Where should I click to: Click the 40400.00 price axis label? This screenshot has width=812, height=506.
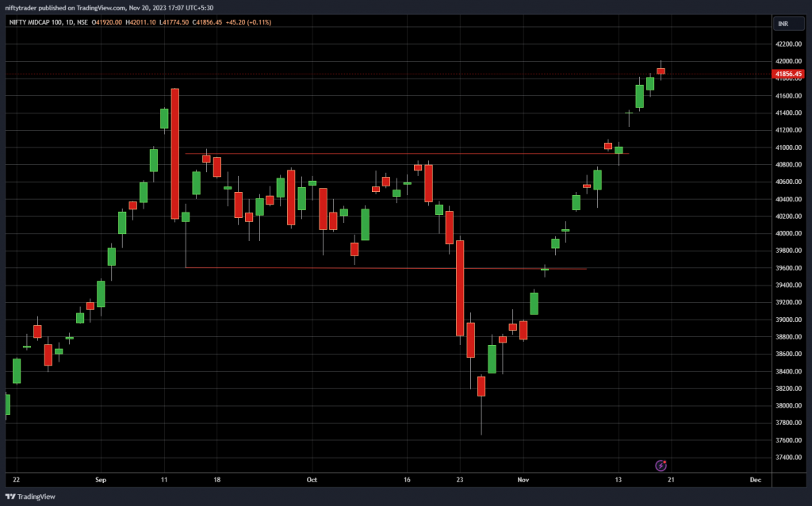tap(788, 199)
